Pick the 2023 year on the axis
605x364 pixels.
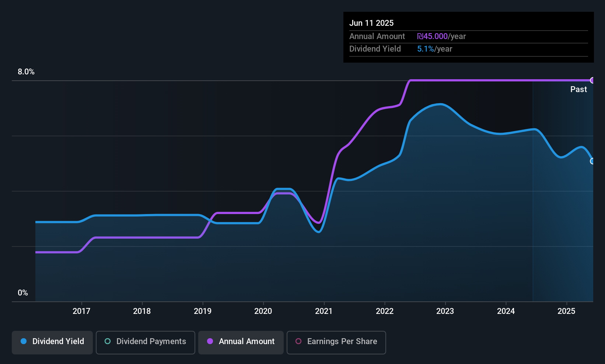tap(445, 311)
